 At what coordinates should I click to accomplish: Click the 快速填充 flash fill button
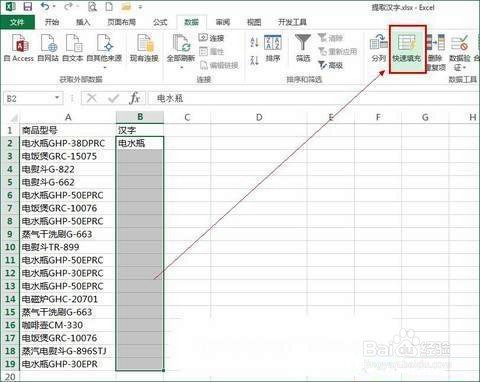[x=407, y=49]
